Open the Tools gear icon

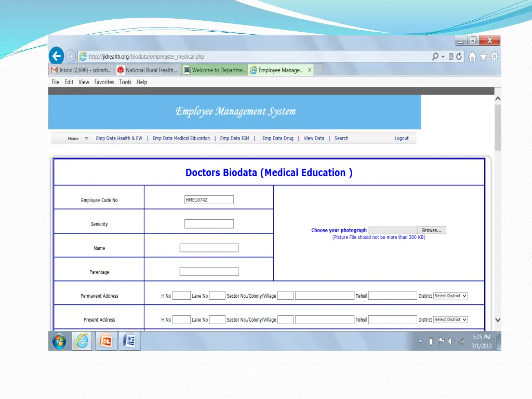coord(494,57)
